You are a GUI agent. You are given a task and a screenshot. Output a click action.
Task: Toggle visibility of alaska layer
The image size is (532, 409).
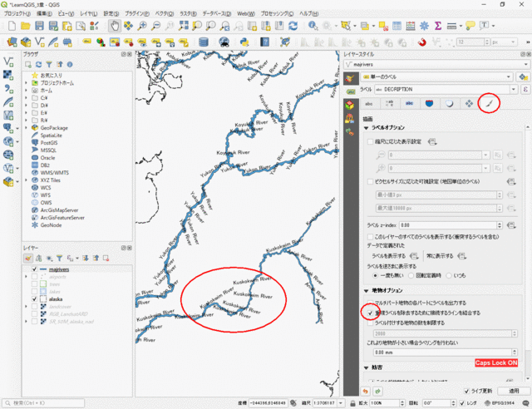coord(34,299)
